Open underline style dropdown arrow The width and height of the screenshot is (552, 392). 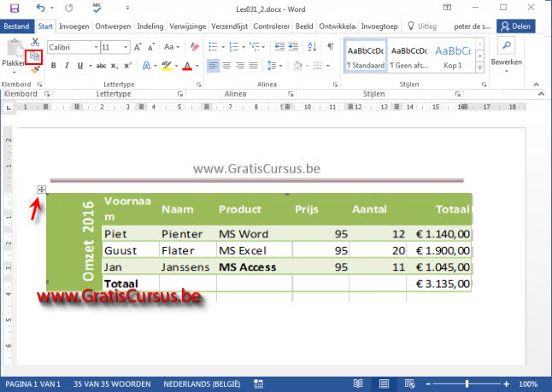[90, 66]
